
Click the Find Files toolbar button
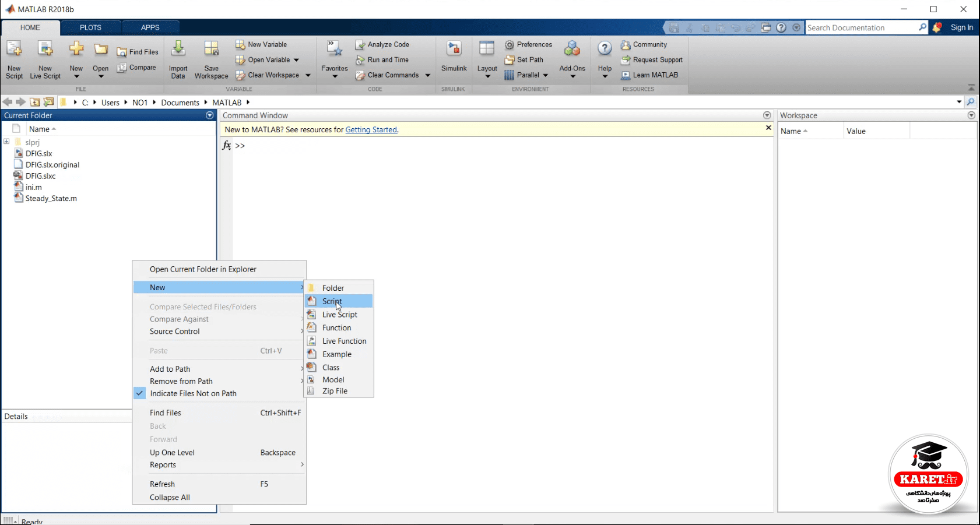138,52
